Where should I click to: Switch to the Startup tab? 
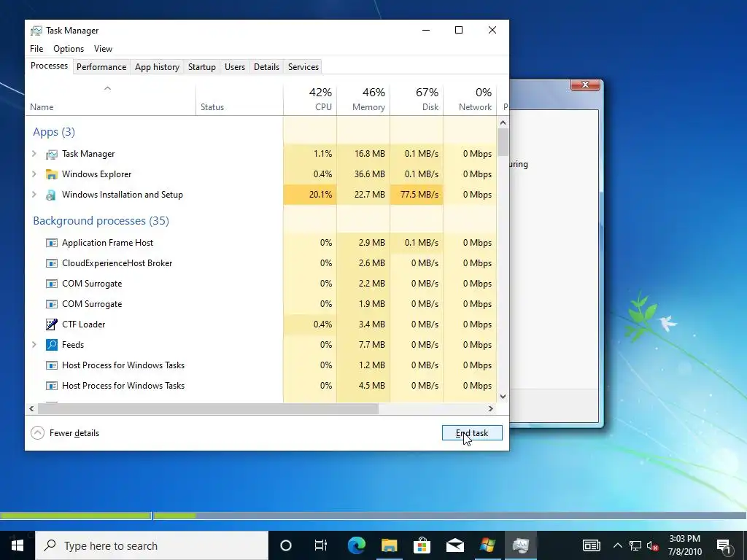(202, 67)
